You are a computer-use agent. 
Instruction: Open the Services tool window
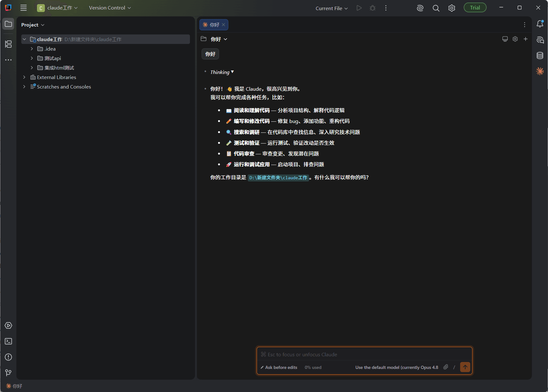coord(8,326)
